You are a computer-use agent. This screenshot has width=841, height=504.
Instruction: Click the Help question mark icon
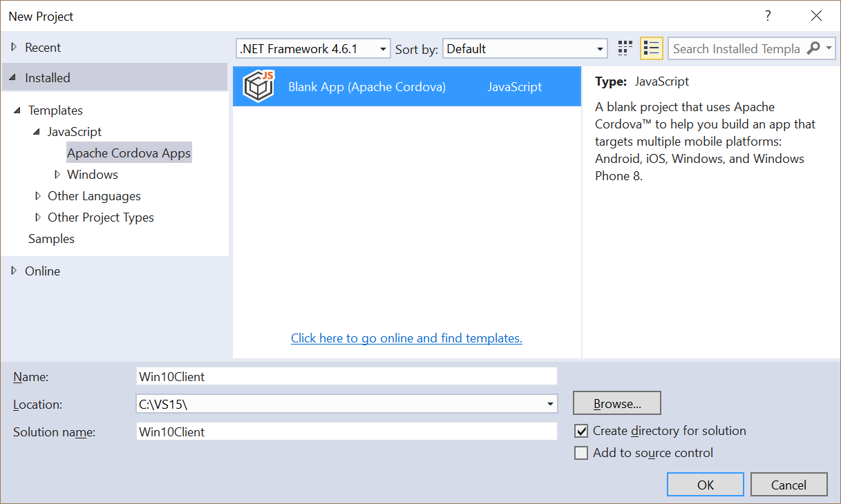click(767, 15)
